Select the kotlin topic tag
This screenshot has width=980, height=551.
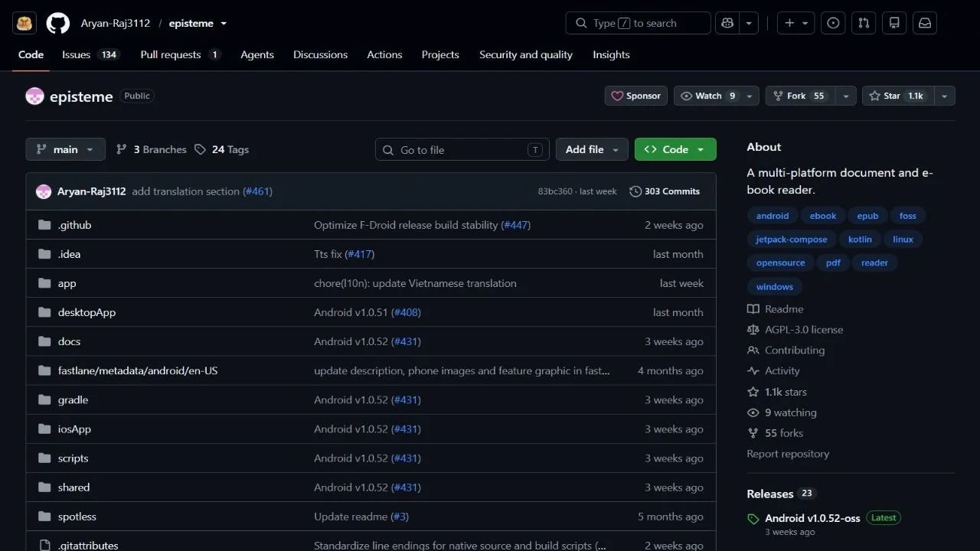860,239
